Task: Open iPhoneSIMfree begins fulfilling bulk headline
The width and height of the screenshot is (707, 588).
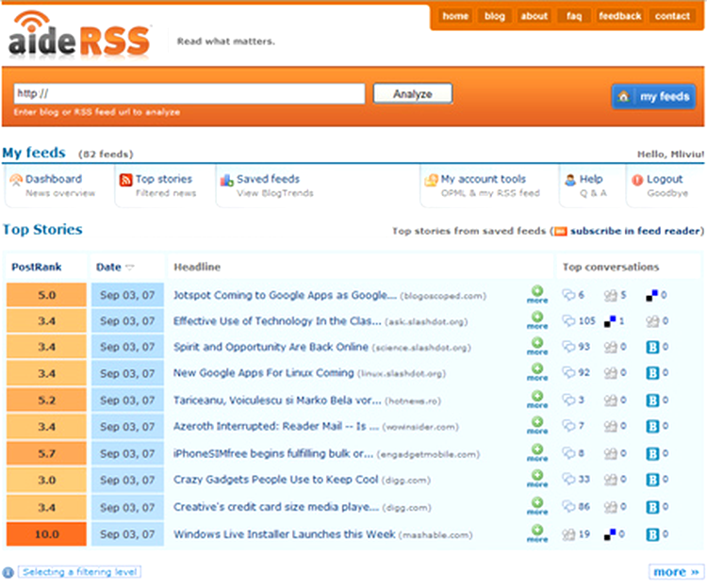Action: [273, 453]
